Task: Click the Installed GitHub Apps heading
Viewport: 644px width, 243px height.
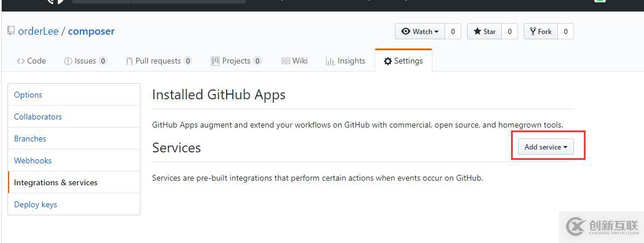Action: pyautogui.click(x=219, y=95)
